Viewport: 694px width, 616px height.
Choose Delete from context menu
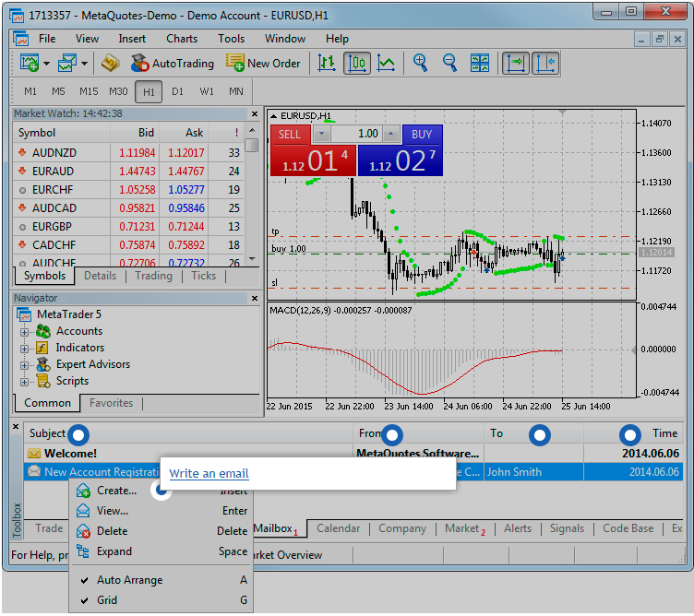click(x=162, y=531)
